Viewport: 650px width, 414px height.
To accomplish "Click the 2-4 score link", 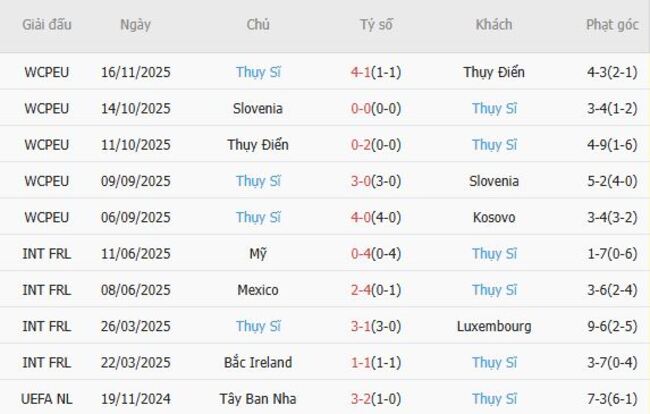I will pyautogui.click(x=361, y=290).
